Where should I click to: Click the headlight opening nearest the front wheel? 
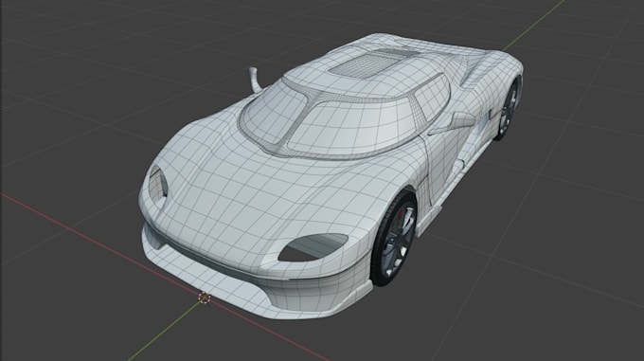(x=313, y=247)
